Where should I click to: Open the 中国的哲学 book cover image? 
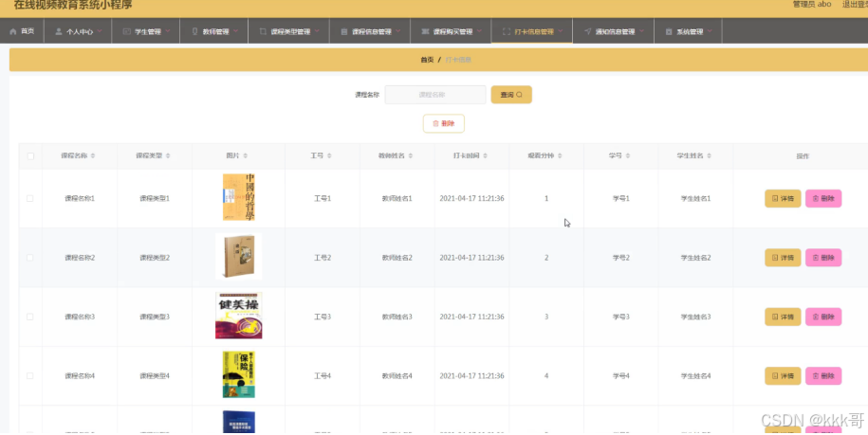click(239, 197)
